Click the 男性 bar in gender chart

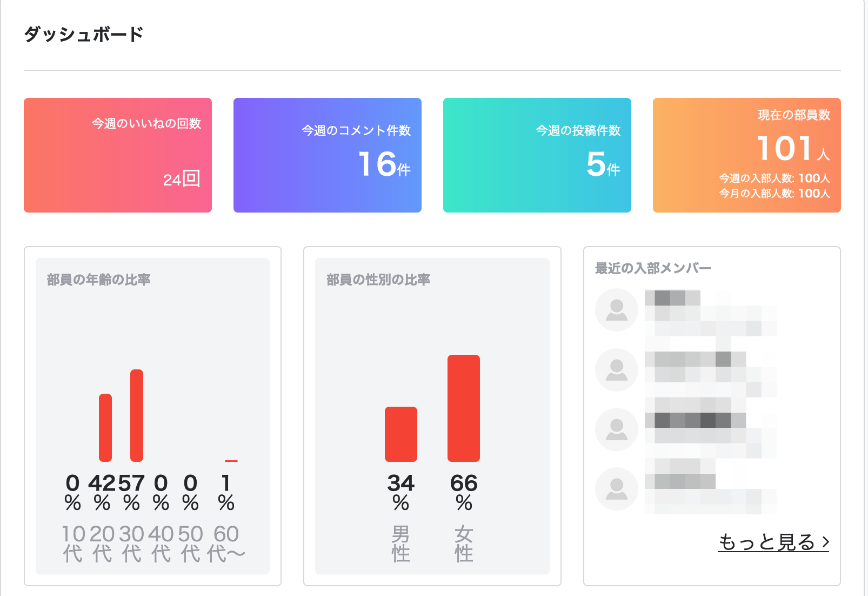(401, 434)
